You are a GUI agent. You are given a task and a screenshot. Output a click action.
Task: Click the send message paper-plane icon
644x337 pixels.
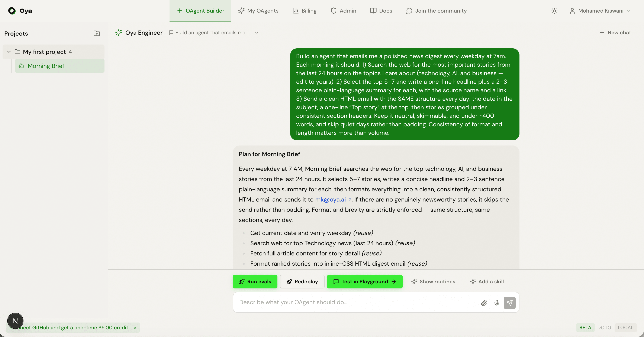pyautogui.click(x=509, y=303)
